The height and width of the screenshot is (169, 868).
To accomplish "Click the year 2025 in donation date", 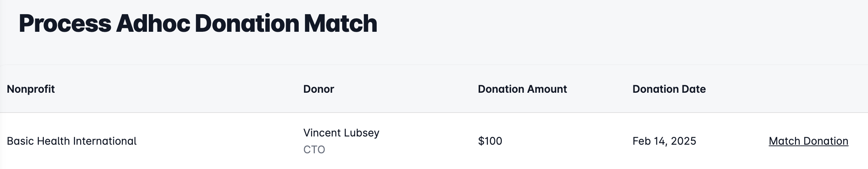I will click(684, 141).
